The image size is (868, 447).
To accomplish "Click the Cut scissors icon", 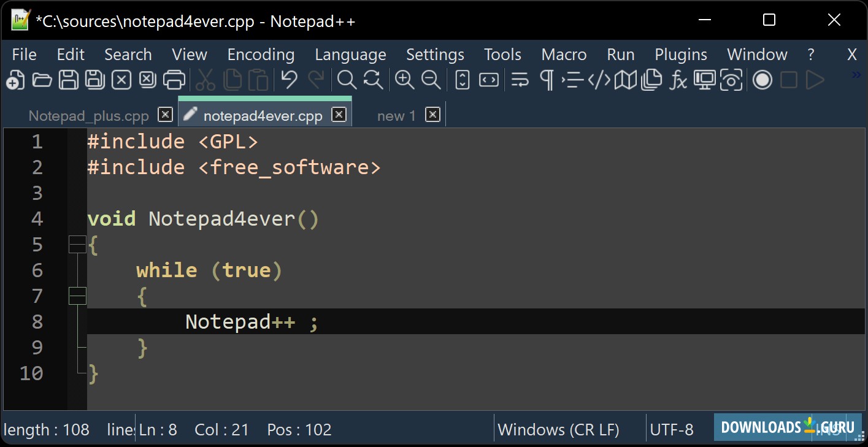I will [205, 80].
